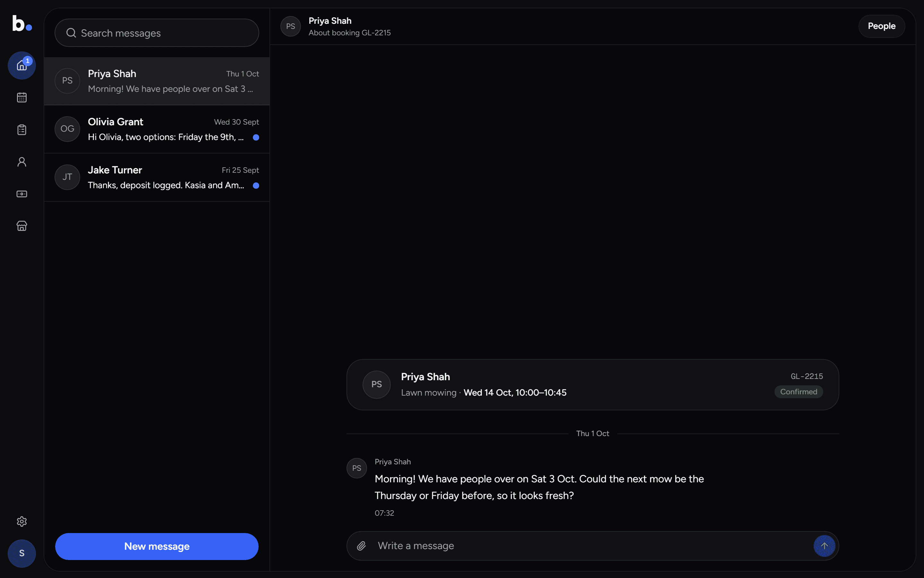Screen dimensions: 924x578
Task: Click the Write a message field
Action: tap(593, 546)
